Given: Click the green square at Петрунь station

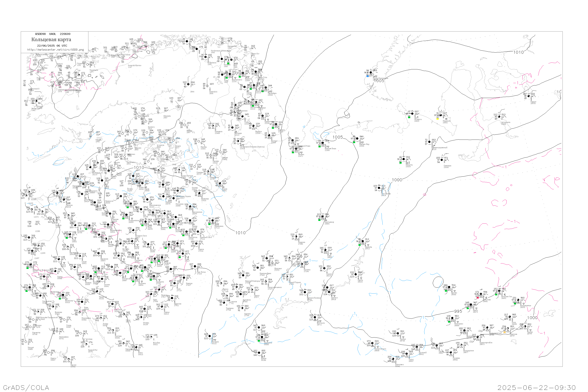Looking at the screenshot, I should click(x=400, y=163).
